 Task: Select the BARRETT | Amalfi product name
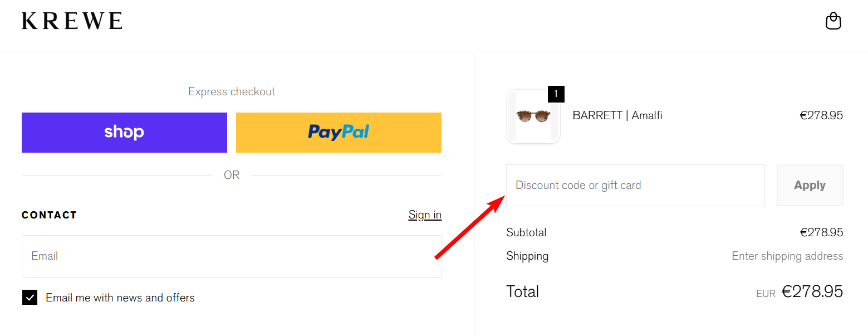pos(617,115)
